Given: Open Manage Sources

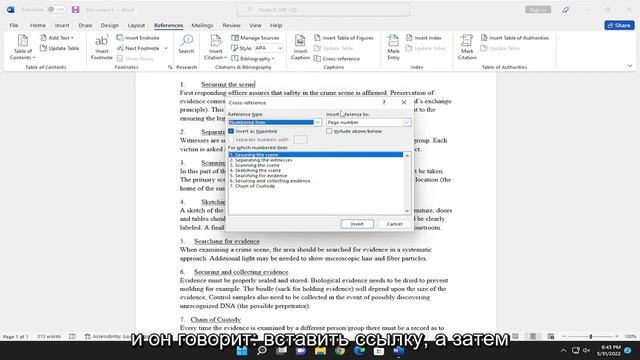Looking at the screenshot, I should pyautogui.click(x=256, y=38).
